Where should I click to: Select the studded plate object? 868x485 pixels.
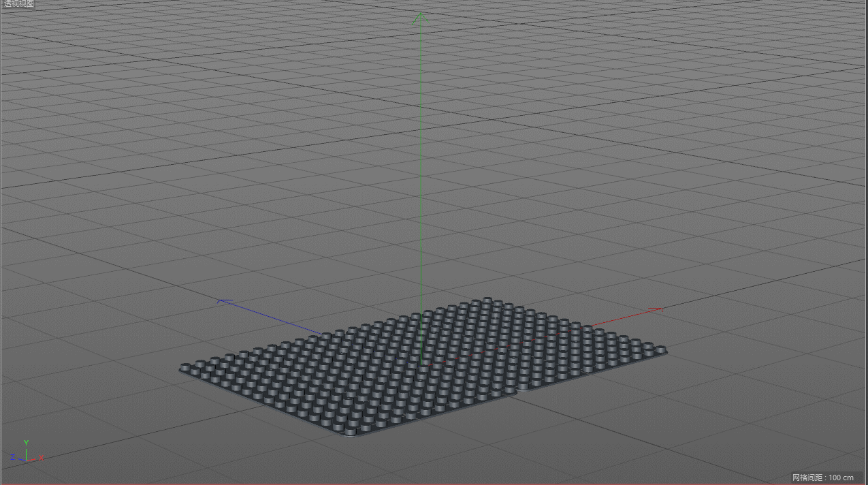[423, 368]
